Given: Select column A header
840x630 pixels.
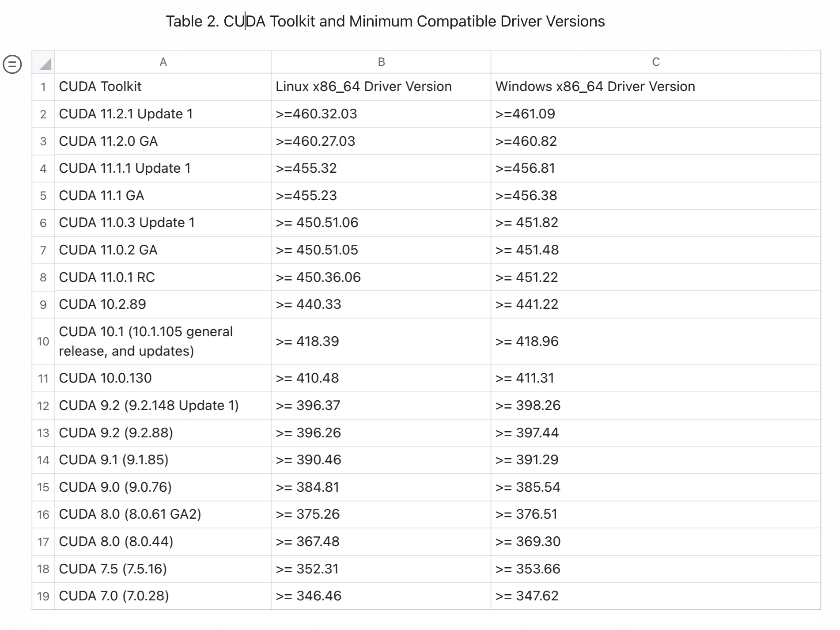Looking at the screenshot, I should tap(163, 62).
